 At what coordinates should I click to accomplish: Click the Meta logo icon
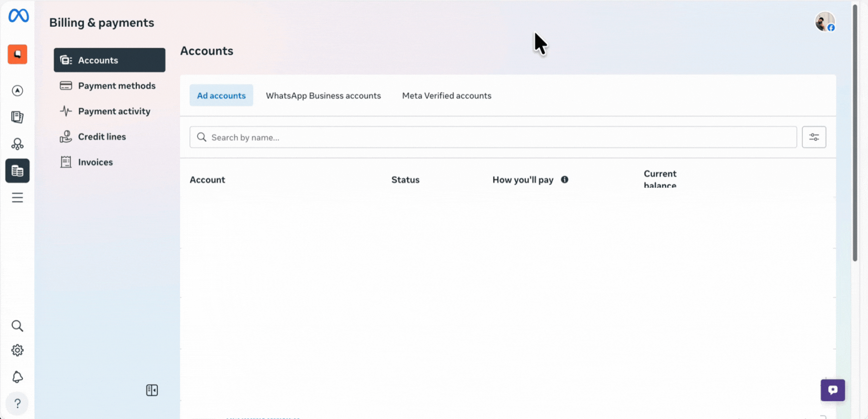click(x=19, y=16)
